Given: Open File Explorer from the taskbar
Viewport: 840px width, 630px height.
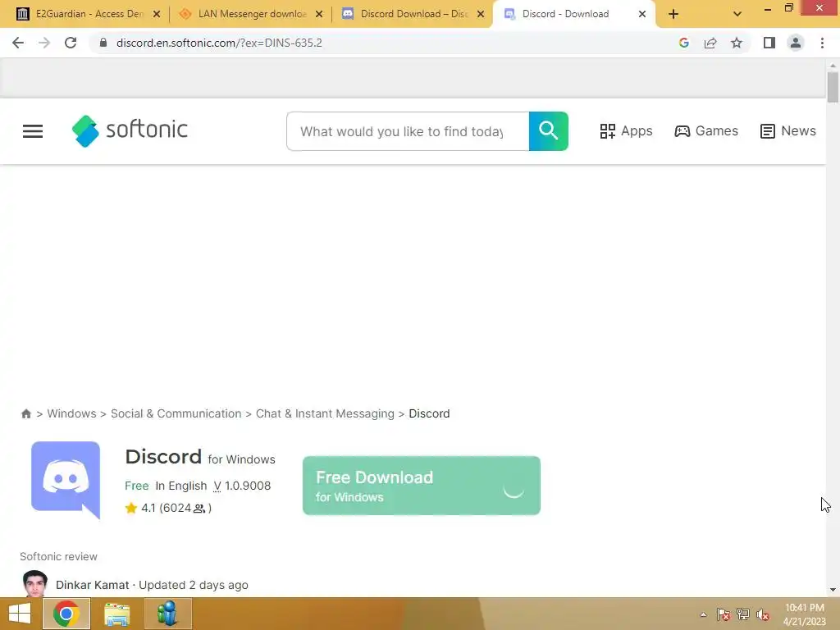Looking at the screenshot, I should click(x=116, y=614).
